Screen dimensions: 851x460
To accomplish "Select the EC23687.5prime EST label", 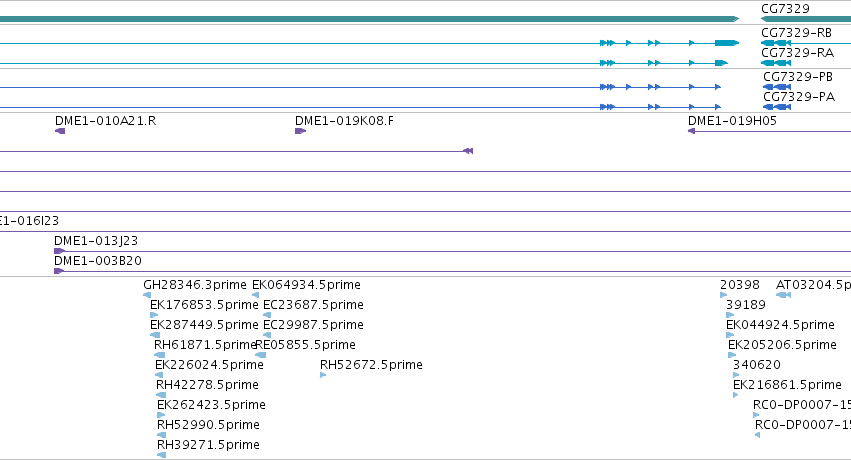I will point(313,305).
